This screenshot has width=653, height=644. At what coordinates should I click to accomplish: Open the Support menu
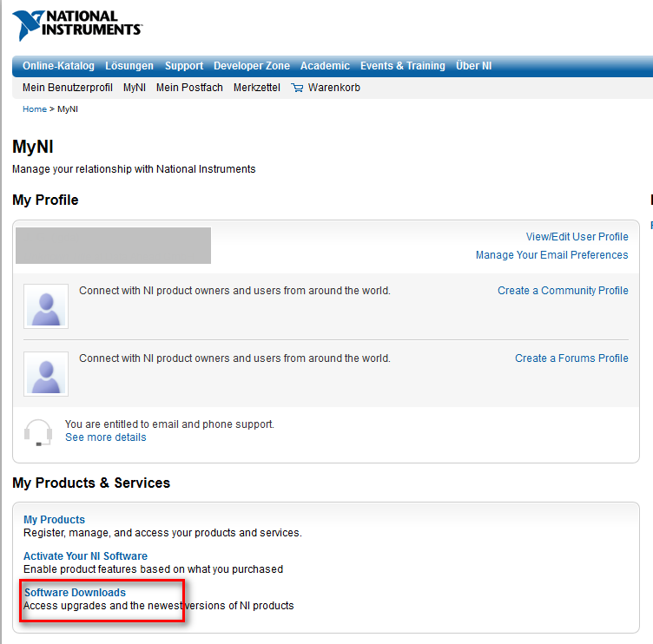pyautogui.click(x=184, y=66)
